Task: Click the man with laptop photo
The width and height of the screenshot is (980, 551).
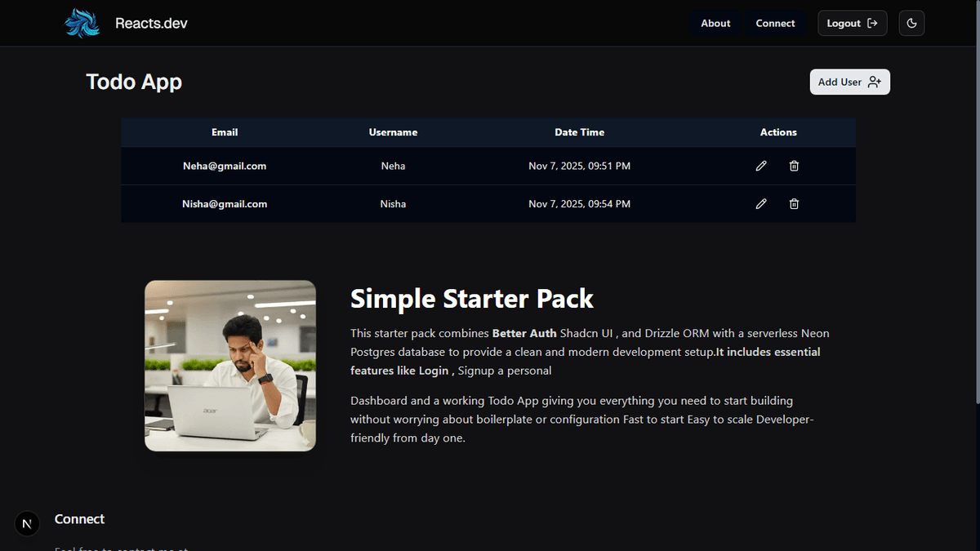Action: (230, 366)
